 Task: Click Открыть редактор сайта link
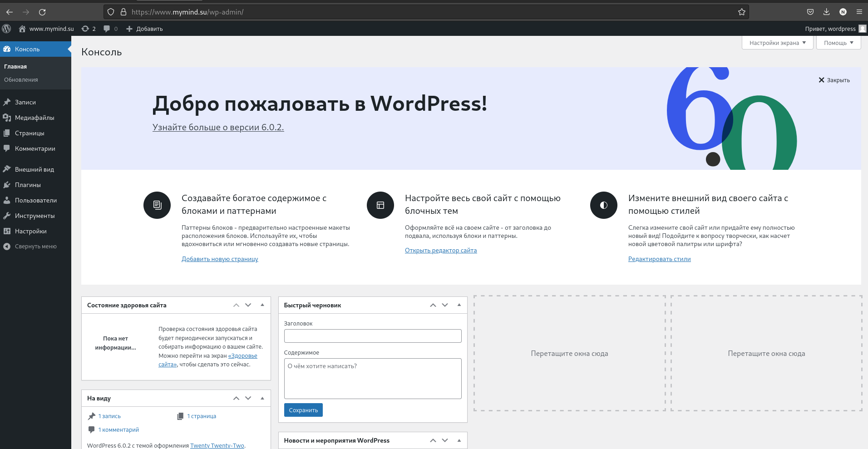coord(441,250)
